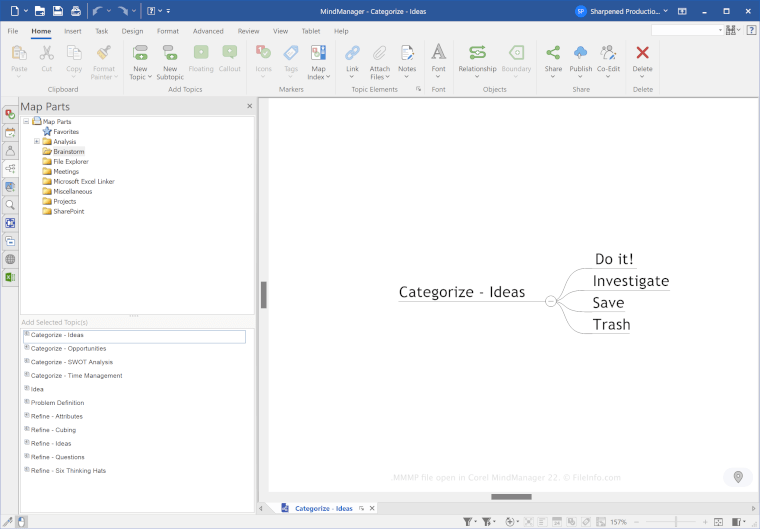Expand Categorize - SWOT Analysis entry
The image size is (760, 529).
(27, 361)
